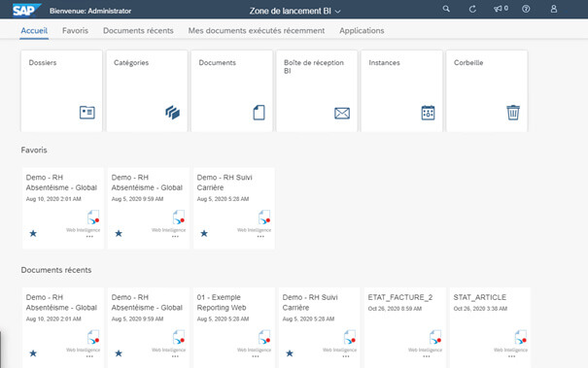Unstar Aug 5 9:59 Absentéisme card under Favoris

pos(119,233)
